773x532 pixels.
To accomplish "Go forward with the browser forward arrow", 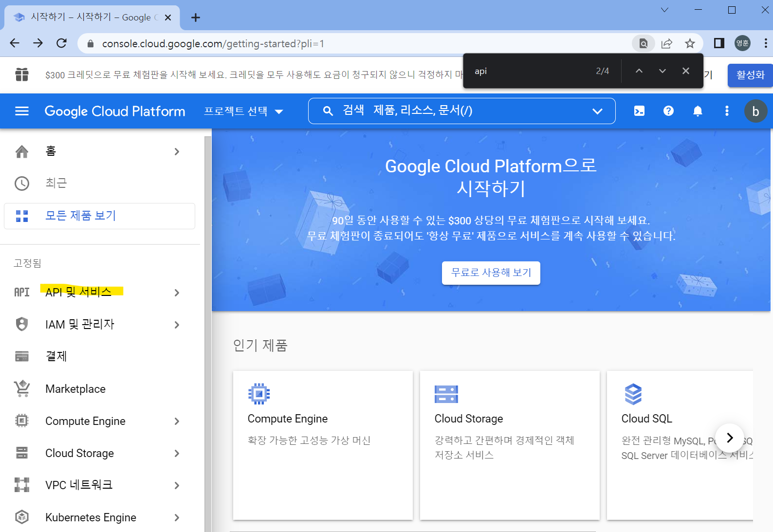I will click(x=38, y=43).
